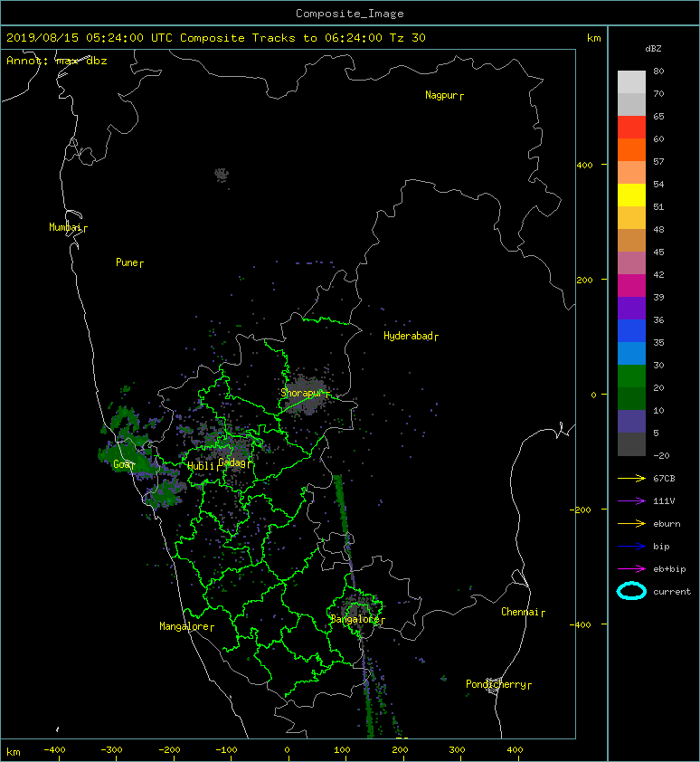Click the '111V' legend label
The height and width of the screenshot is (762, 700).
click(x=664, y=501)
